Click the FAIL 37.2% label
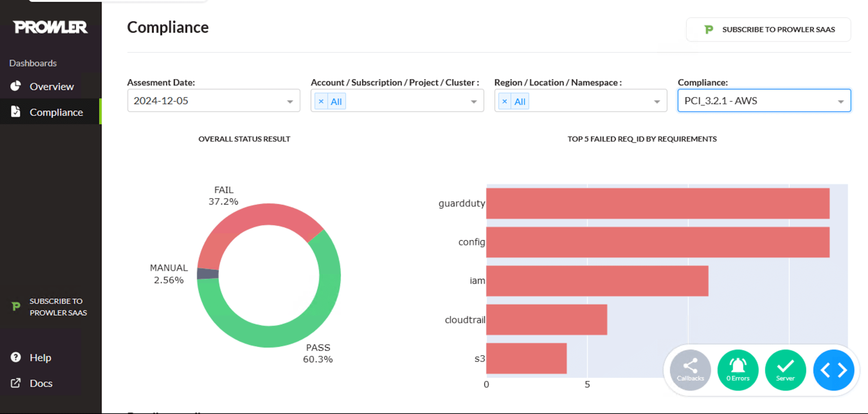The image size is (868, 414). click(224, 196)
